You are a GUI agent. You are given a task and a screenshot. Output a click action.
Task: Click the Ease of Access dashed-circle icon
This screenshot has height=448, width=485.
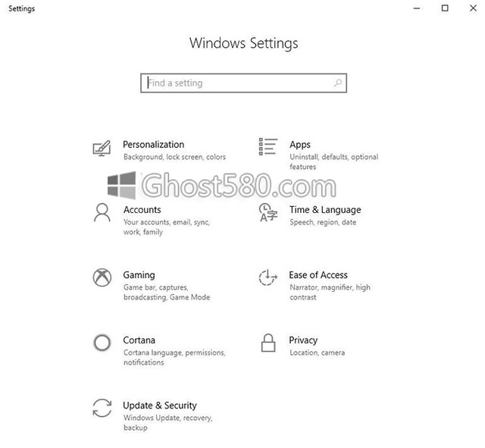click(x=268, y=277)
